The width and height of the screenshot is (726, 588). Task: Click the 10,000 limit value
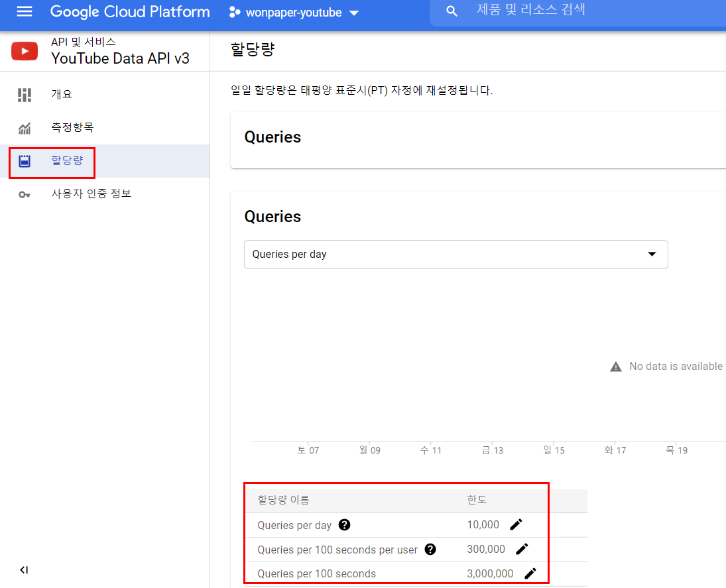pos(483,524)
